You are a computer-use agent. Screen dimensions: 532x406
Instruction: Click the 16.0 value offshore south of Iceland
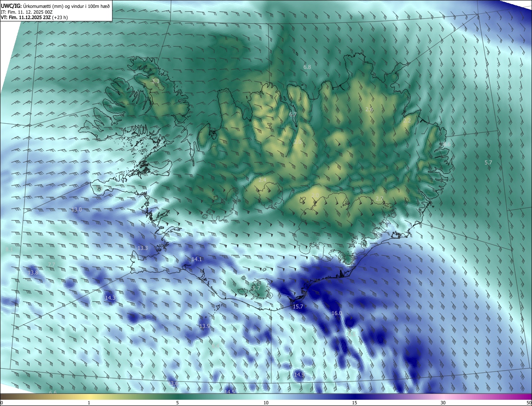[x=337, y=313]
